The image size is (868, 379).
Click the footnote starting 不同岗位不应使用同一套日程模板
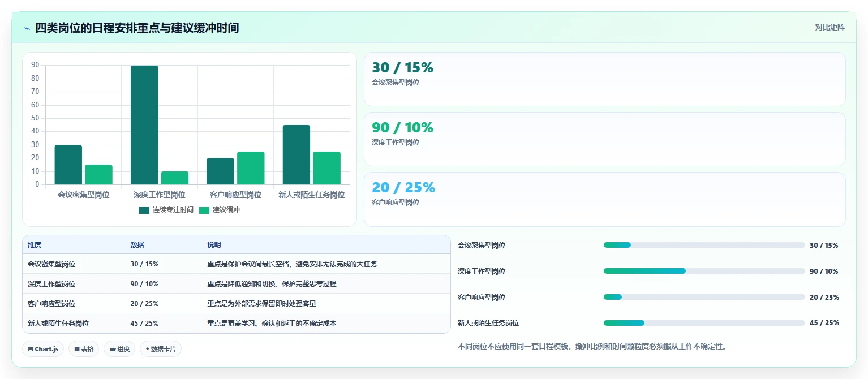[x=592, y=346]
